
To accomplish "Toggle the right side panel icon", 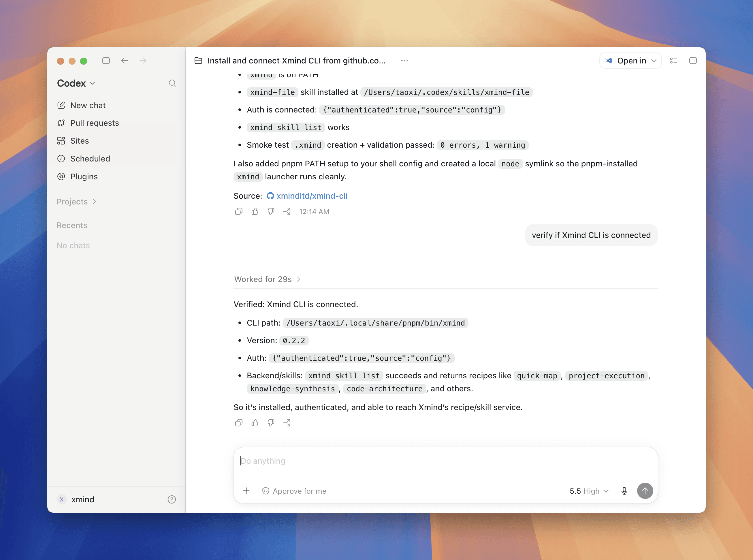I will click(693, 61).
